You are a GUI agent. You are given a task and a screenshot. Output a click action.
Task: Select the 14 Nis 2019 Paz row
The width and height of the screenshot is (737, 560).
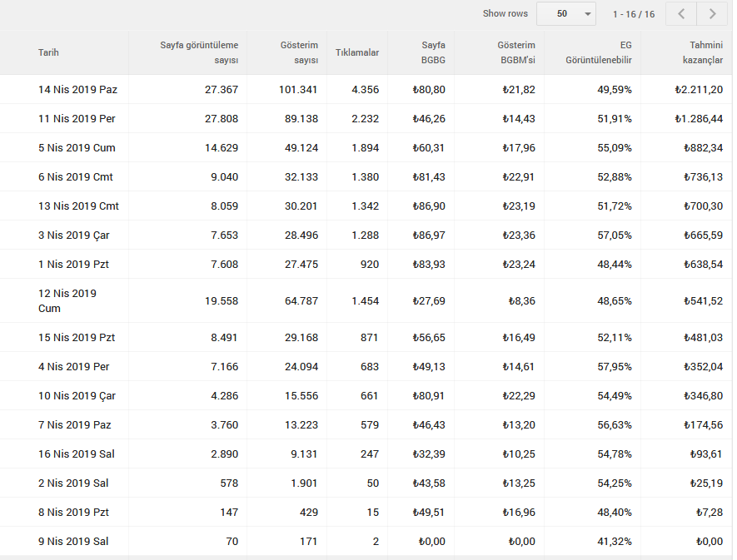tap(366, 89)
